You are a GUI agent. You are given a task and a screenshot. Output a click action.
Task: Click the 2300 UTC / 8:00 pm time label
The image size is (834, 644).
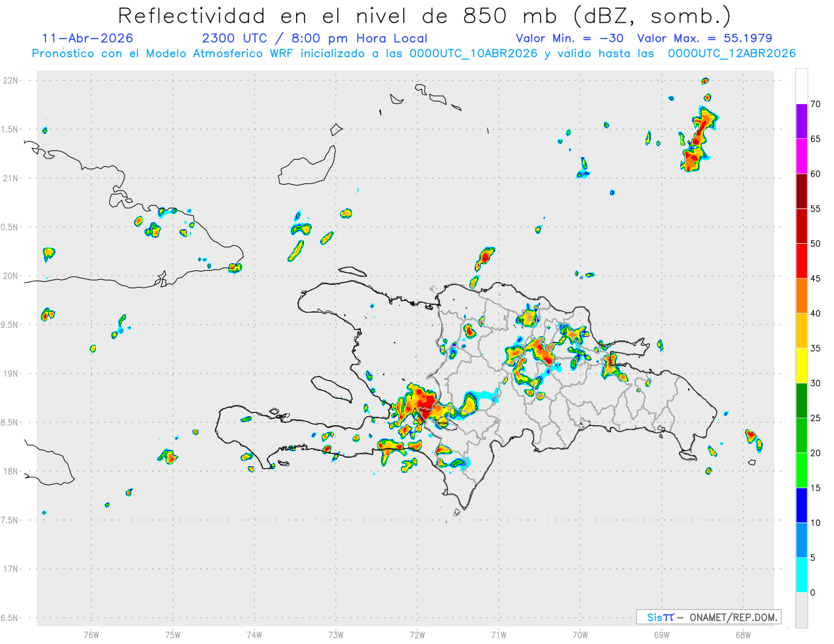315,38
